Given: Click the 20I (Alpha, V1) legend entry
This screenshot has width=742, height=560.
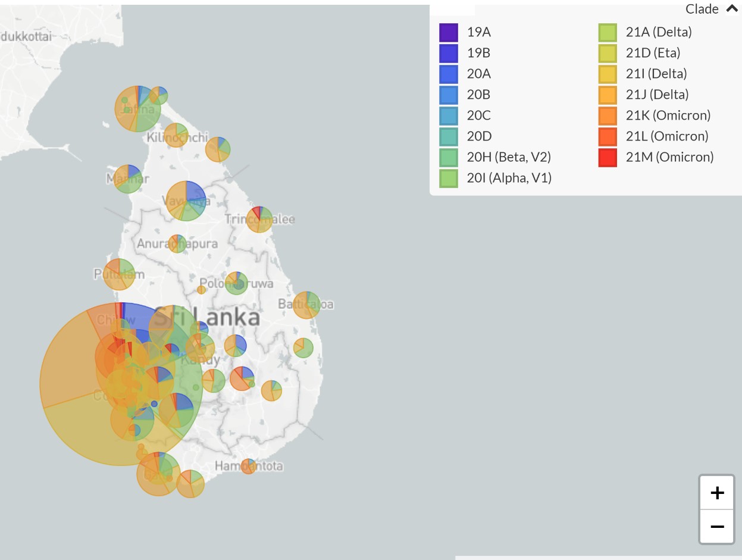Looking at the screenshot, I should pos(509,178).
